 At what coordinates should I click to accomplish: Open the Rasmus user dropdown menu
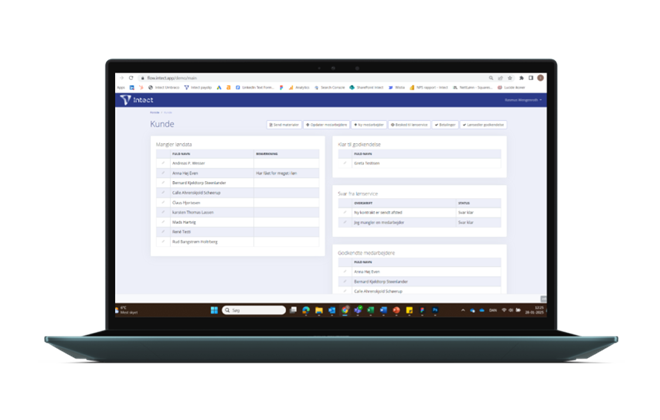pos(523,100)
